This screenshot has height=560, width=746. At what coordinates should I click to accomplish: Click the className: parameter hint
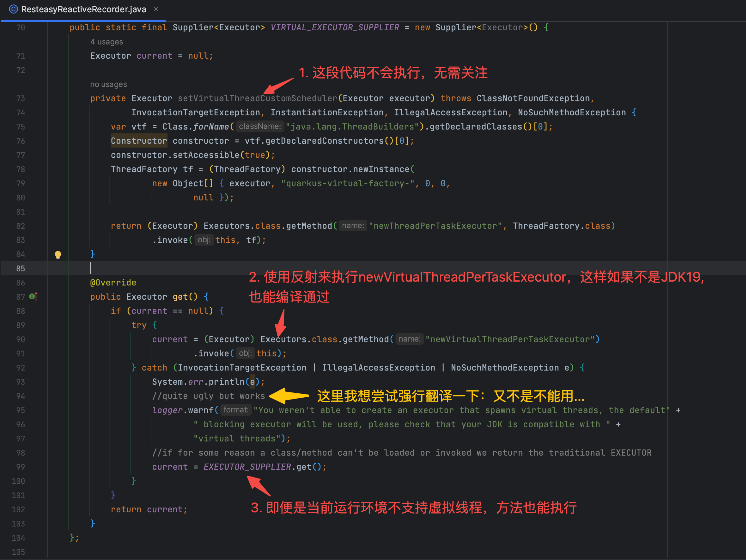tap(260, 127)
